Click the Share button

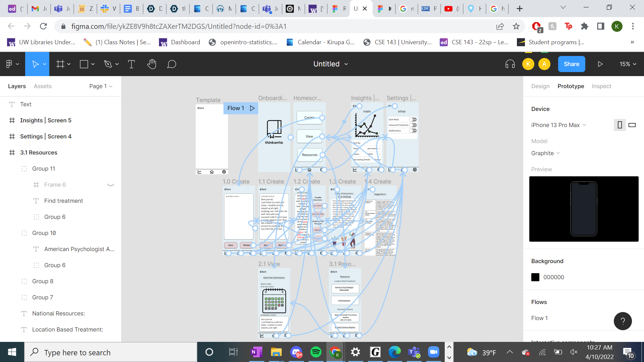coord(571,64)
